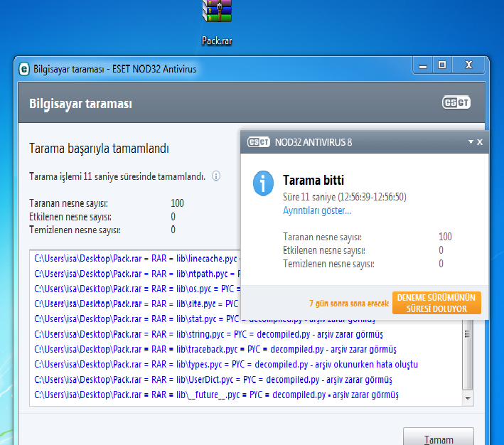The width and height of the screenshot is (504, 445).
Task: Open the NOD32 popup dropdown arrow menu
Action: (x=471, y=141)
